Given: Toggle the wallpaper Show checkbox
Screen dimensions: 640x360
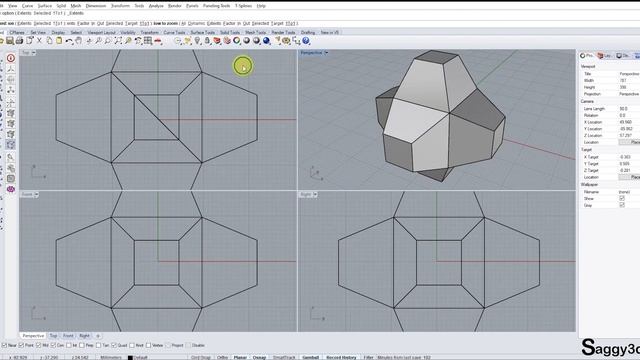Looking at the screenshot, I should point(622,198).
